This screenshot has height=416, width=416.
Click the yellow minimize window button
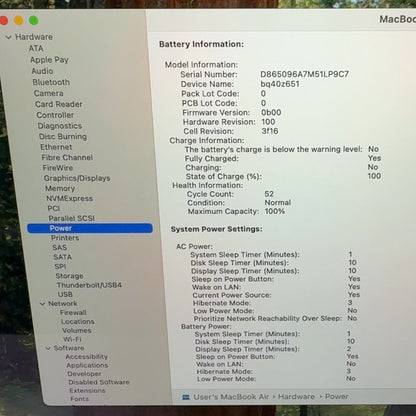(19, 21)
